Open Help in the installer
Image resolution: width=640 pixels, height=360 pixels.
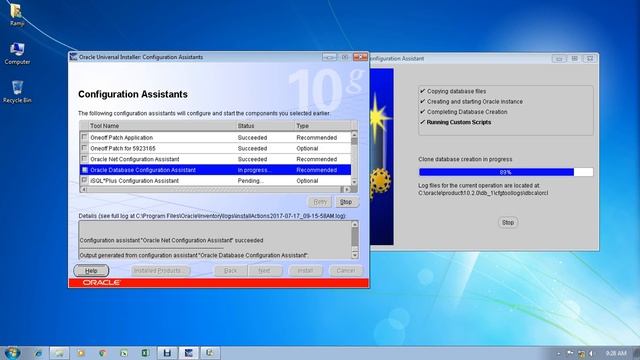tap(91, 271)
